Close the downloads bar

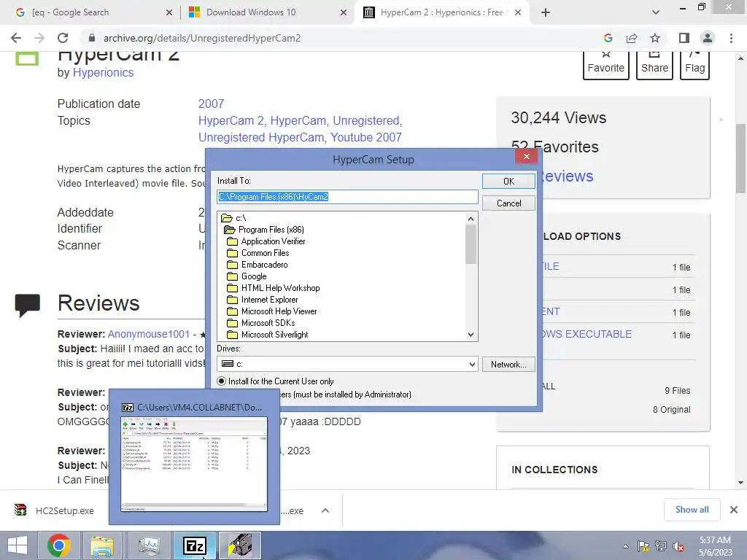(734, 510)
